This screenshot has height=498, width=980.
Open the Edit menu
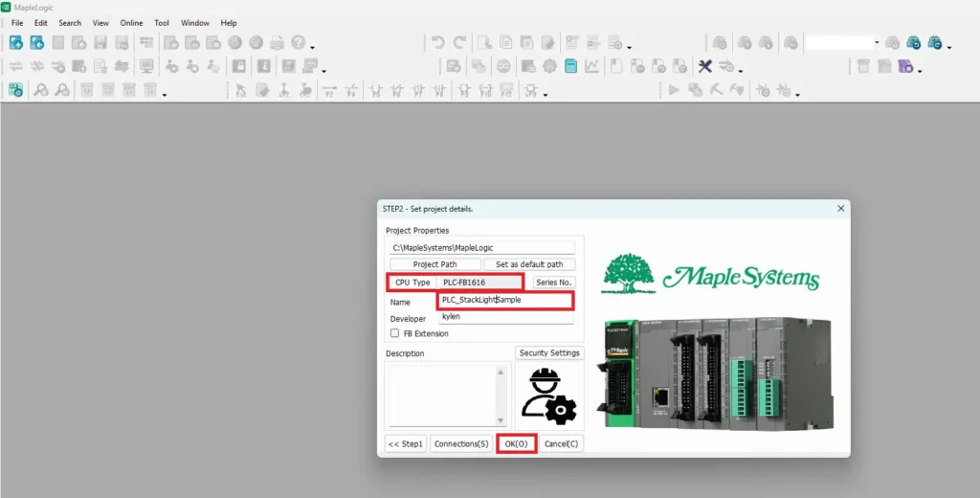tap(40, 23)
